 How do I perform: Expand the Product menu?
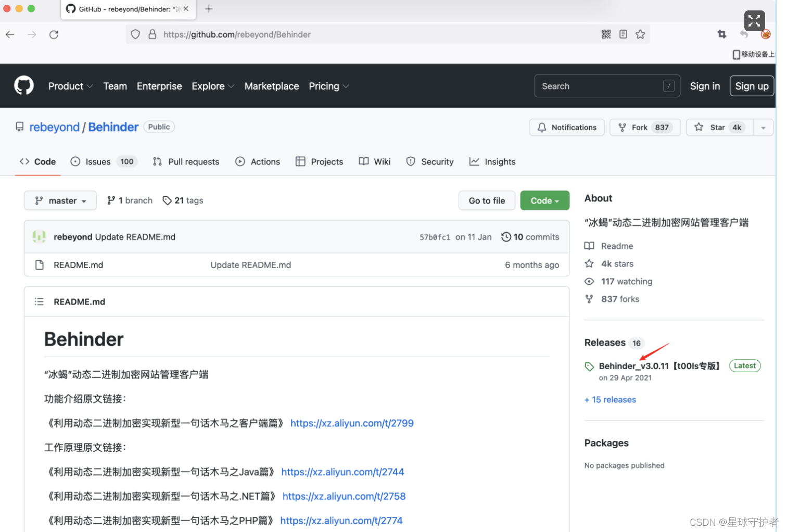(70, 86)
